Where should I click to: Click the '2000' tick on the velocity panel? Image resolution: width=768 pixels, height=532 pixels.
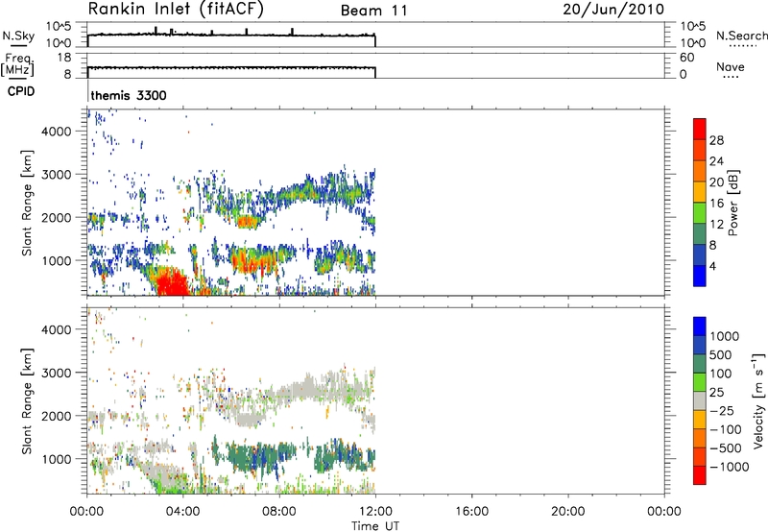click(x=57, y=416)
